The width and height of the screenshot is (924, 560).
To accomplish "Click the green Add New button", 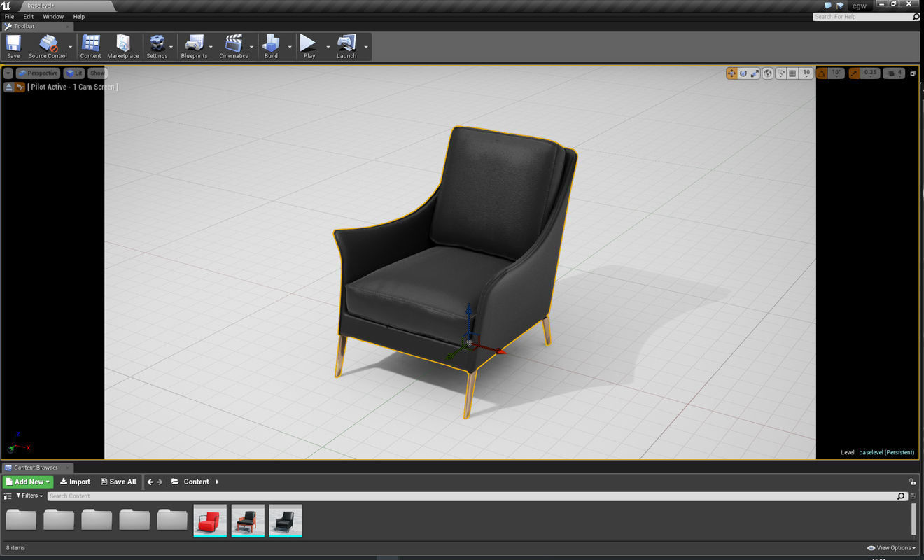I will coord(28,482).
